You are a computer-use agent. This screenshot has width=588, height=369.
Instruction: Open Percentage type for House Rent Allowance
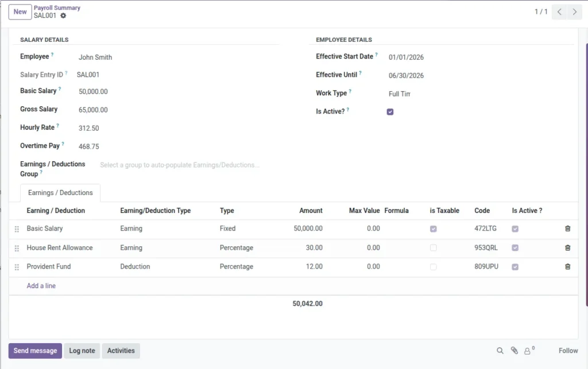pyautogui.click(x=236, y=248)
